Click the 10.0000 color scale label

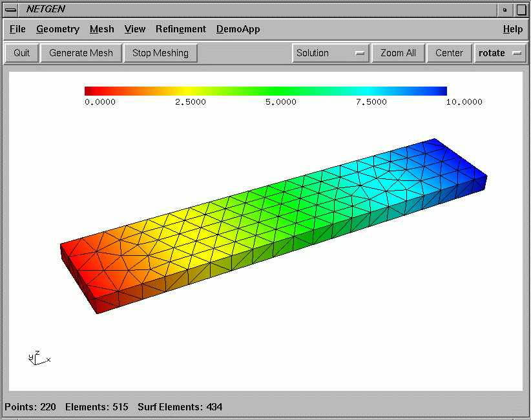464,102
